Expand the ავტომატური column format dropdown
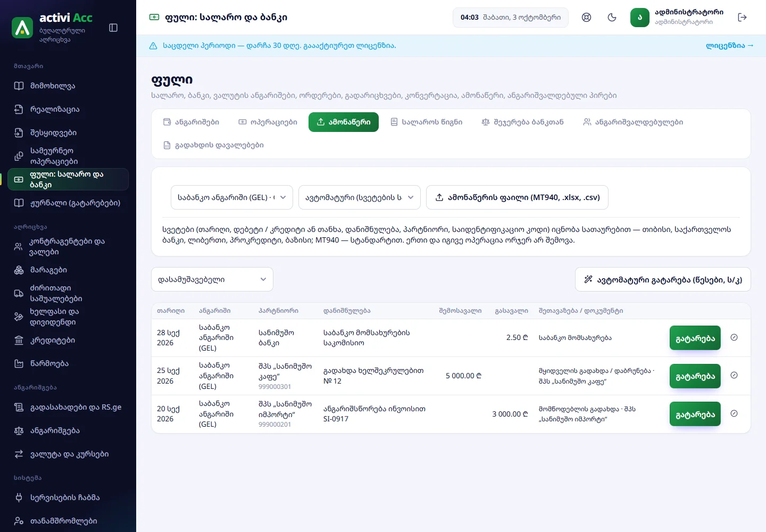Viewport: 766px width, 532px height. pyautogui.click(x=360, y=197)
